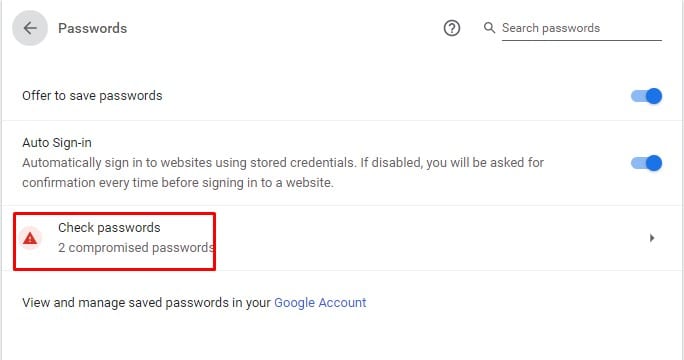Disable the Offer to save passwords toggle
Screen dimensions: 684x360
pyautogui.click(x=646, y=96)
